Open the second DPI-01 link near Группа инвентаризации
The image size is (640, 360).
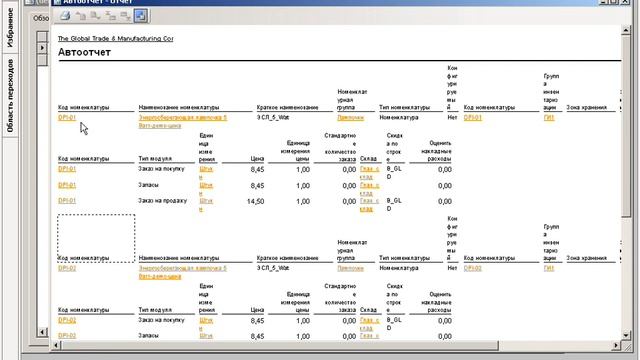pyautogui.click(x=473, y=118)
